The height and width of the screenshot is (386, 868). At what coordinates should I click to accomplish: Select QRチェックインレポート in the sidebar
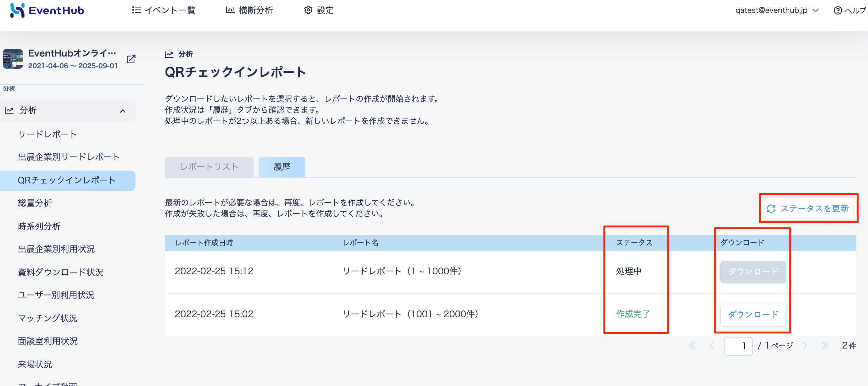click(x=67, y=180)
